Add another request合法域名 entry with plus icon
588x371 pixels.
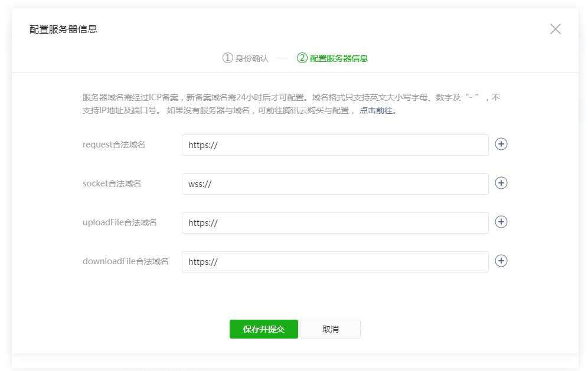(501, 145)
